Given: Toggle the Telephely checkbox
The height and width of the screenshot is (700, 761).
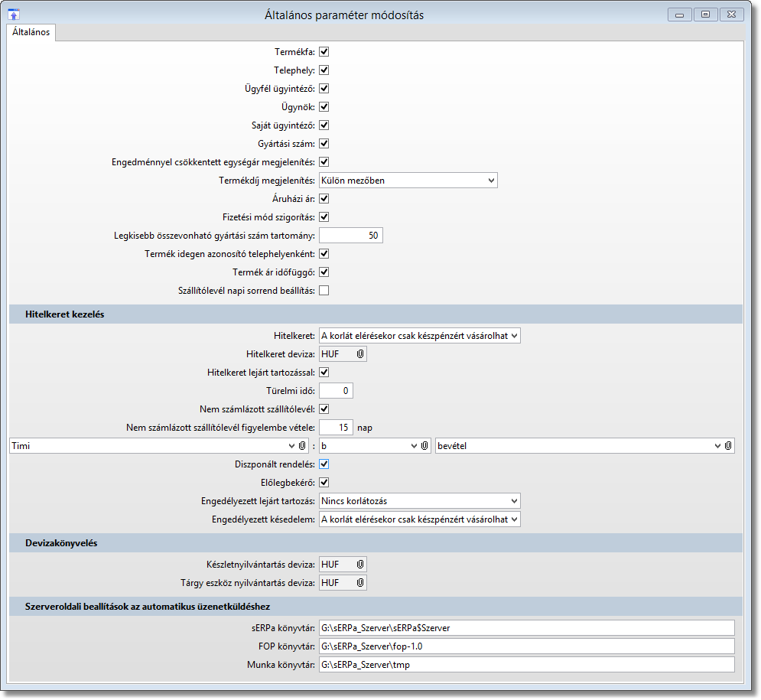Looking at the screenshot, I should pyautogui.click(x=324, y=70).
